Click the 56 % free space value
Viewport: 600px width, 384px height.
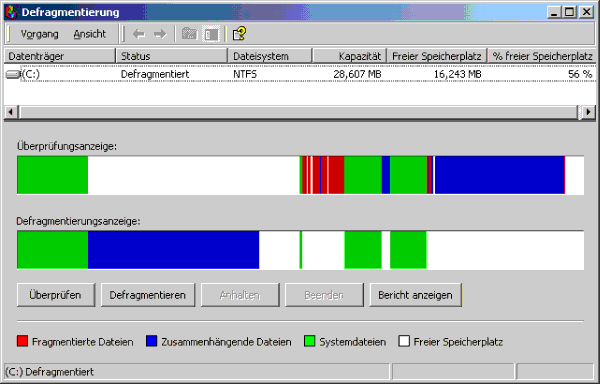[580, 74]
